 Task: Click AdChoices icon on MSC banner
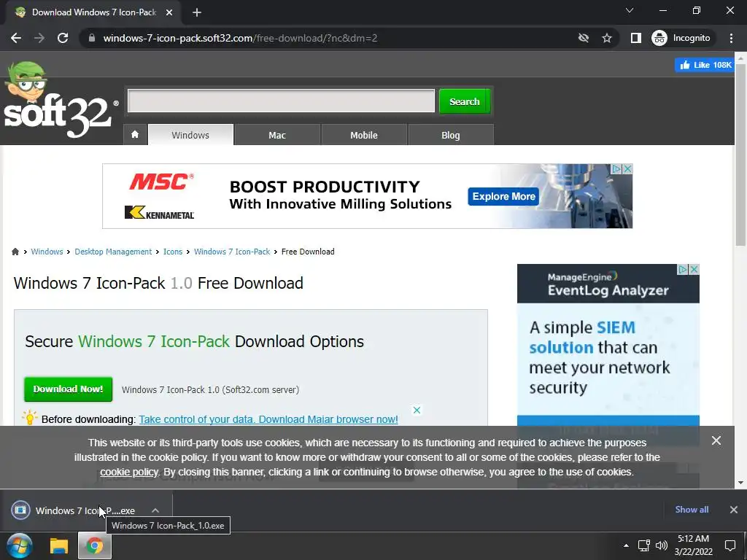point(617,168)
